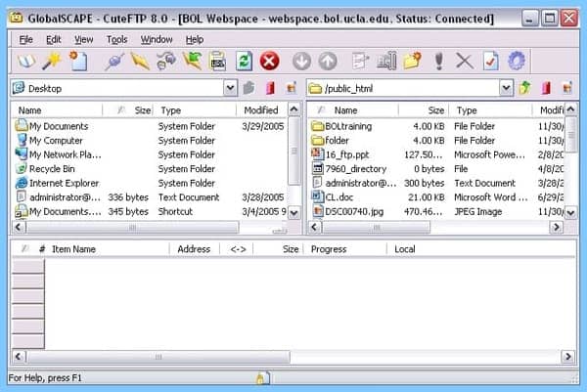This screenshot has height=392, width=587.
Task: Click the Upload up-arrow icon
Action: click(x=328, y=61)
